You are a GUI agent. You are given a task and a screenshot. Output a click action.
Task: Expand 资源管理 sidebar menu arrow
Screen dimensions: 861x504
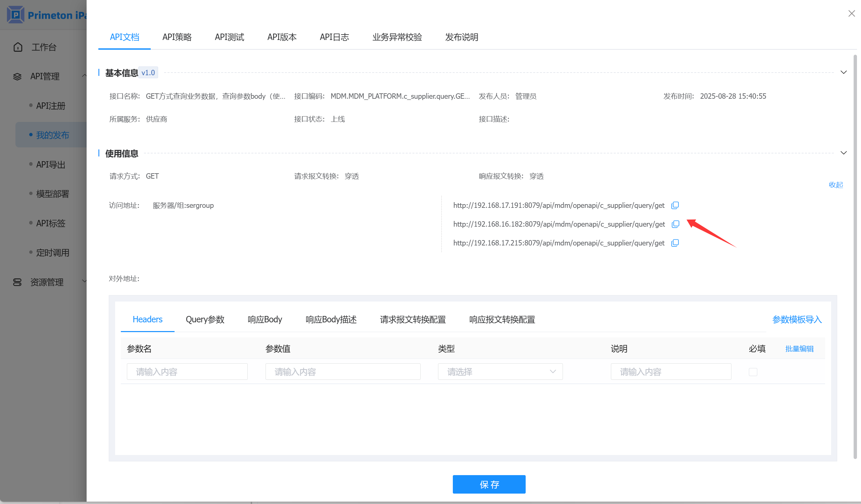coord(84,281)
